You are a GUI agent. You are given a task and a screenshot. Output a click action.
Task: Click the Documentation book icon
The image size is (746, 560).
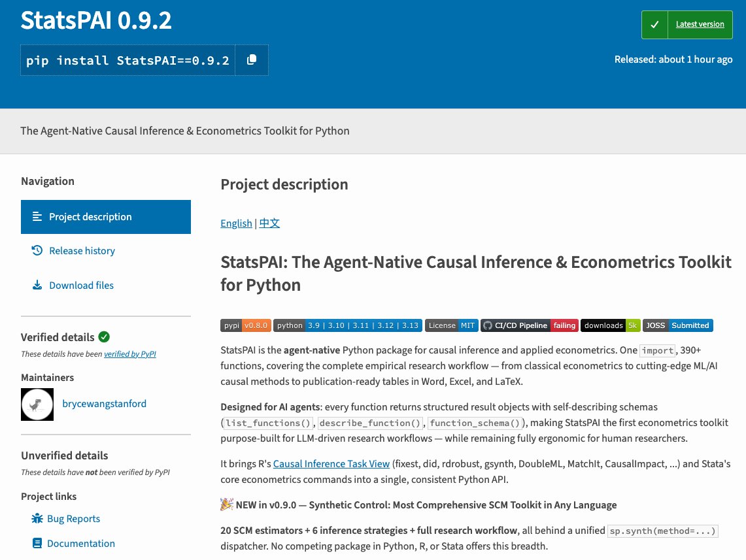37,544
